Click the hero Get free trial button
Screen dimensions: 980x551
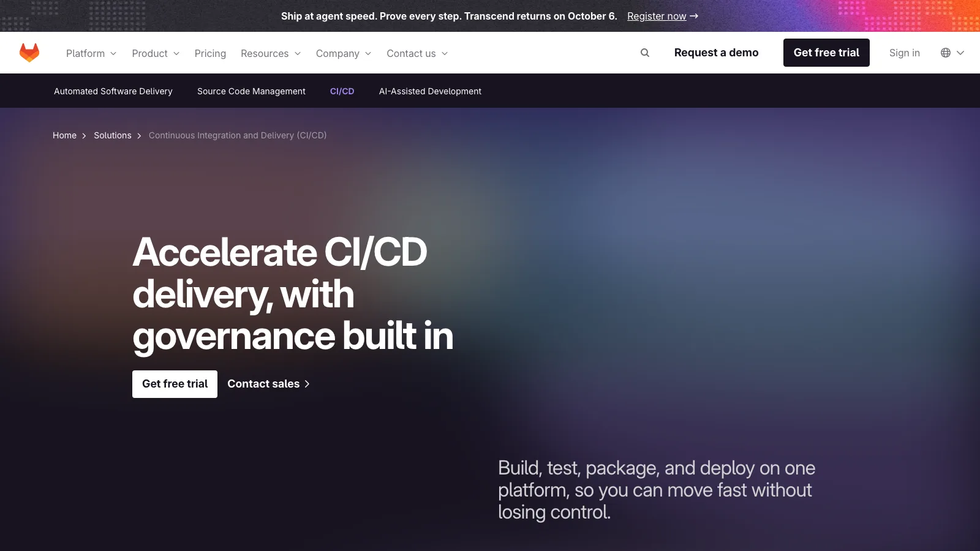click(x=175, y=384)
